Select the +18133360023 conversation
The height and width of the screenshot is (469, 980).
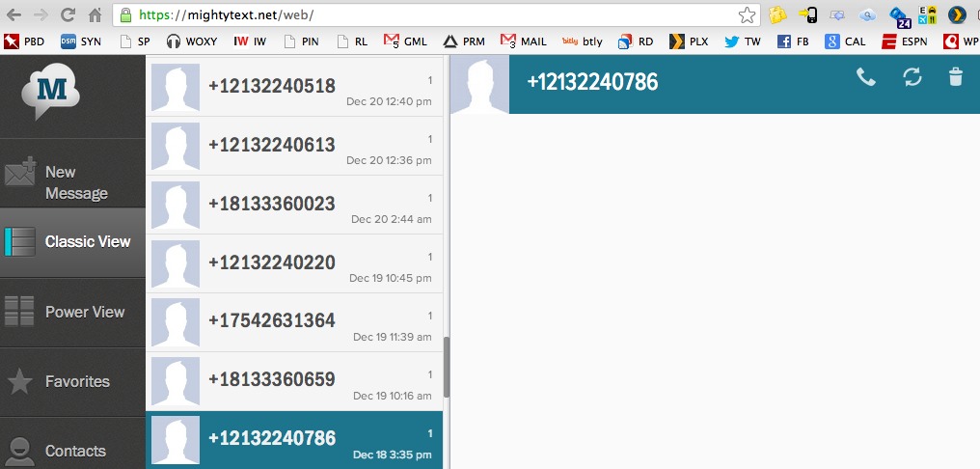[294, 204]
